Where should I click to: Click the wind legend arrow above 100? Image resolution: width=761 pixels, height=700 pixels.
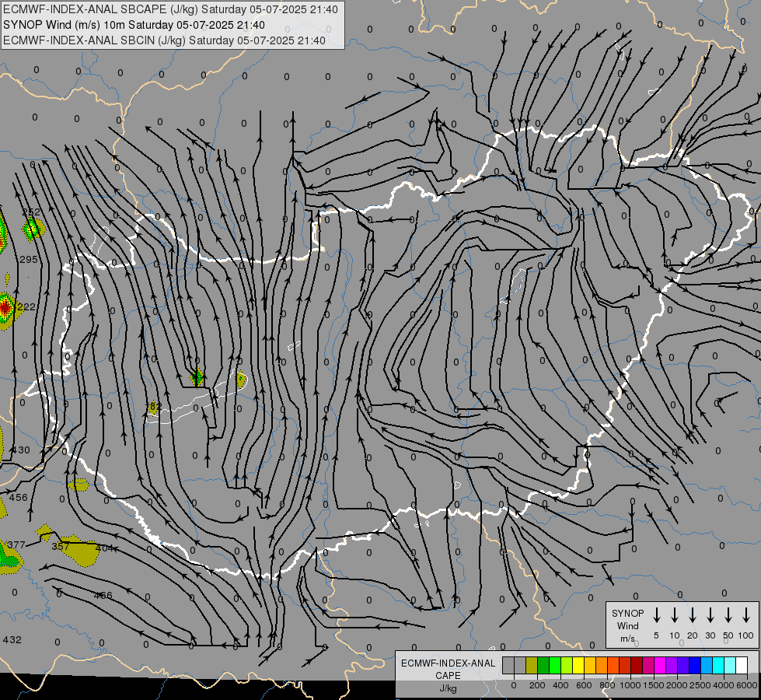pyautogui.click(x=746, y=615)
